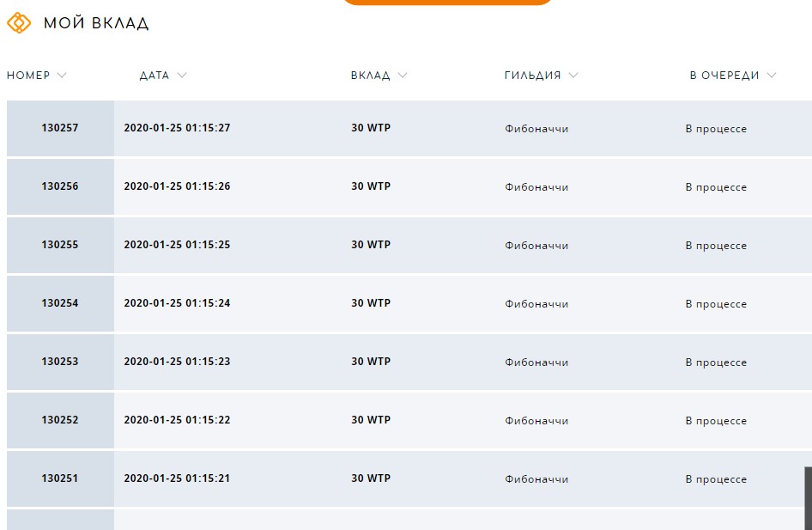Click the НОМЕР column header label
Image resolution: width=812 pixels, height=530 pixels.
pyautogui.click(x=28, y=75)
